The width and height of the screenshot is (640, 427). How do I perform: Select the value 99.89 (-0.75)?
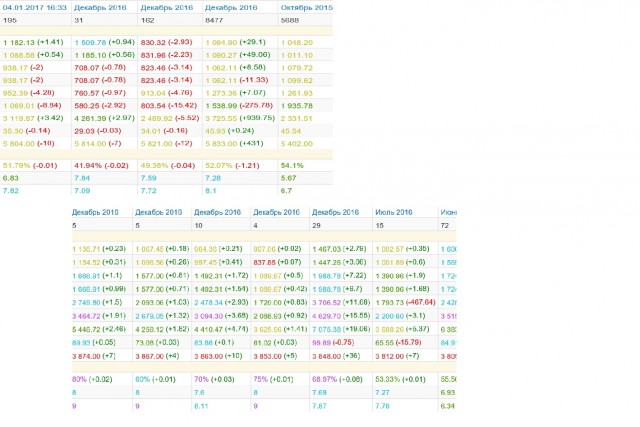[x=333, y=342]
